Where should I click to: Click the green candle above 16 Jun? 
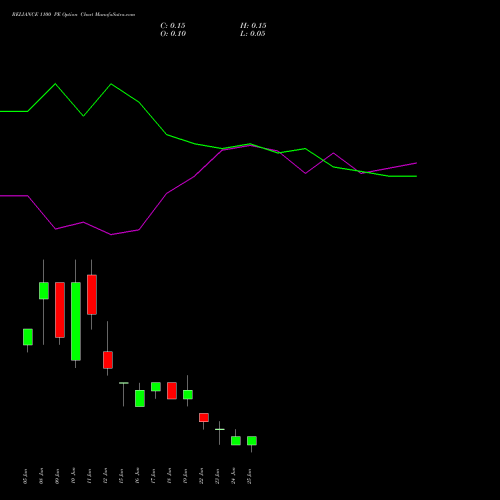click(140, 398)
